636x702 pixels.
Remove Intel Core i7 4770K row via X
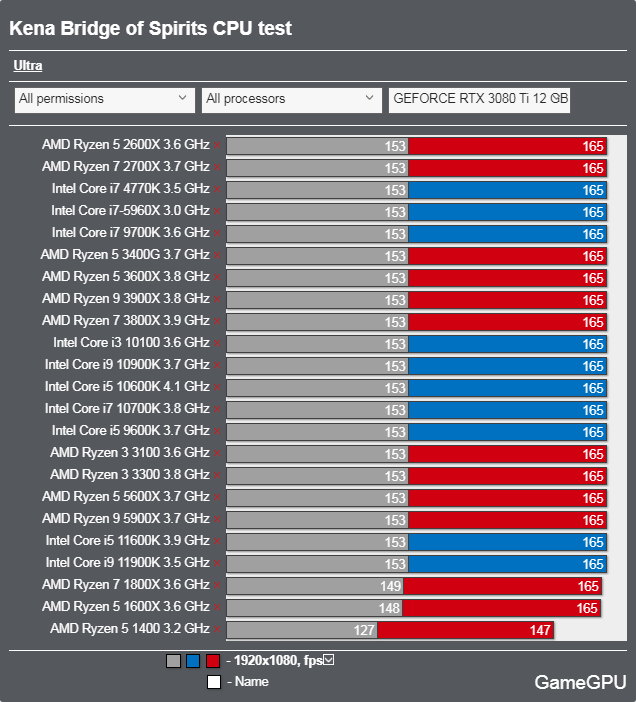[x=217, y=189]
